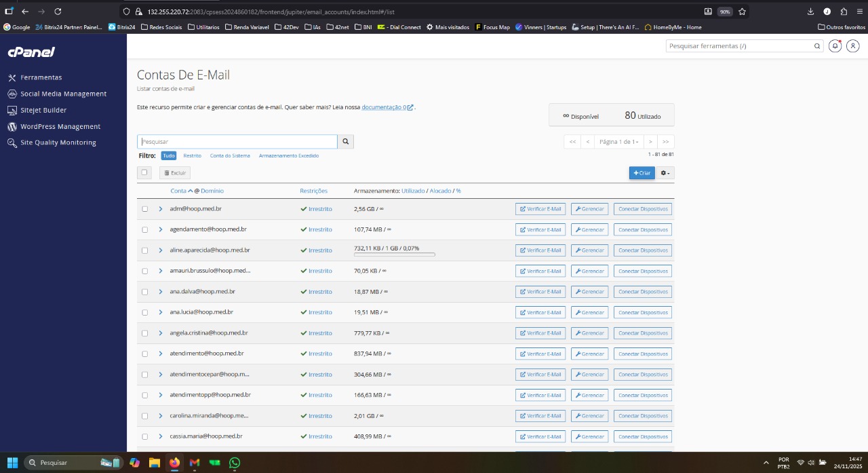The width and height of the screenshot is (868, 473).
Task: Click the aline.aparecida storage usage bar
Action: (x=394, y=254)
